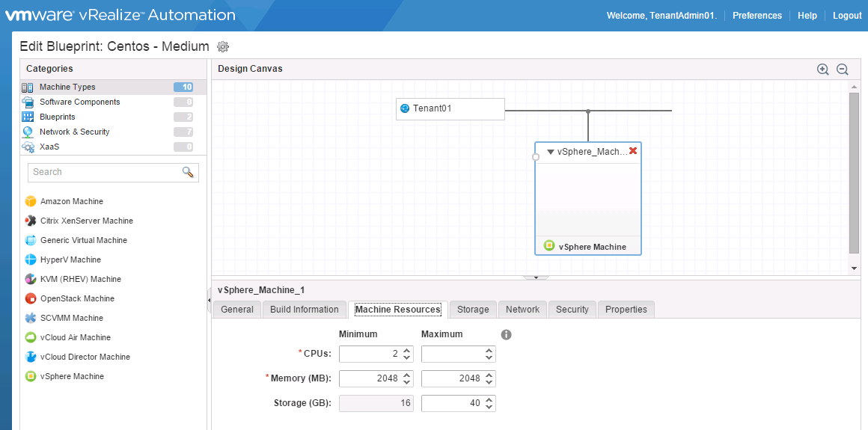Increase maximum CPUs value
Viewport: 868px width, 430px height.
click(x=489, y=351)
